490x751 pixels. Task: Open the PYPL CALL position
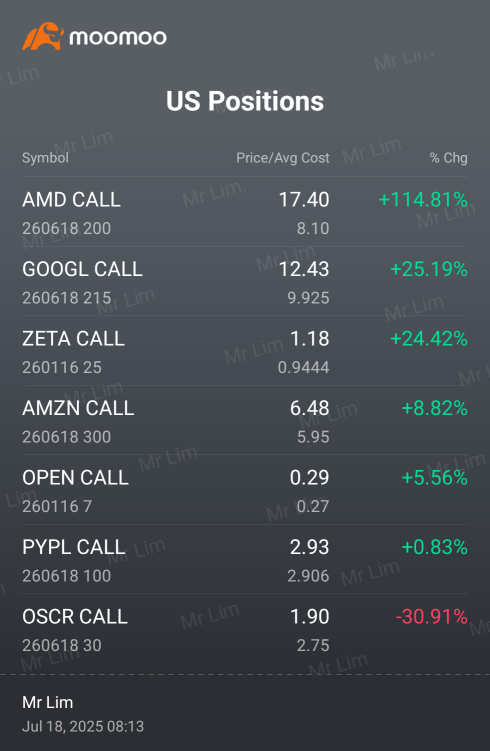click(245, 559)
